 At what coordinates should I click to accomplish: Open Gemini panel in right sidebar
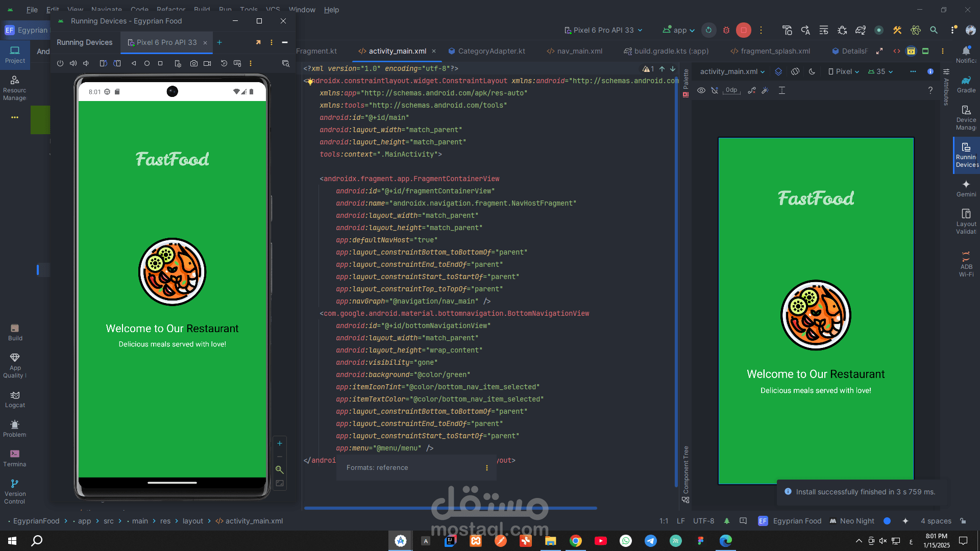tap(966, 188)
